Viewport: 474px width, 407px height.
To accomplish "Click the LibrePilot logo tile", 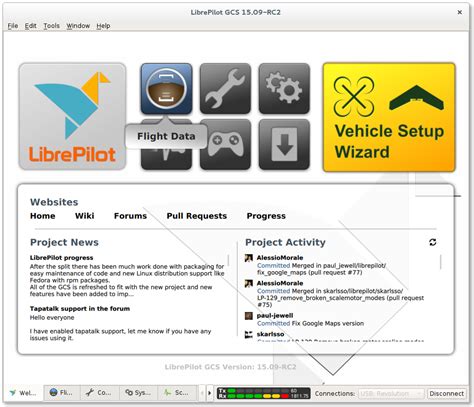I will point(72,117).
